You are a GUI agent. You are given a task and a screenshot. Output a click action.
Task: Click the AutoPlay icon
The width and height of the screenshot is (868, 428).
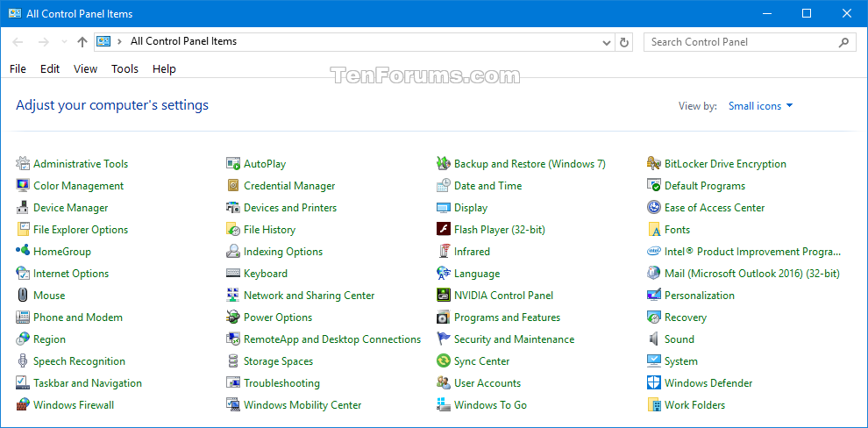point(233,164)
